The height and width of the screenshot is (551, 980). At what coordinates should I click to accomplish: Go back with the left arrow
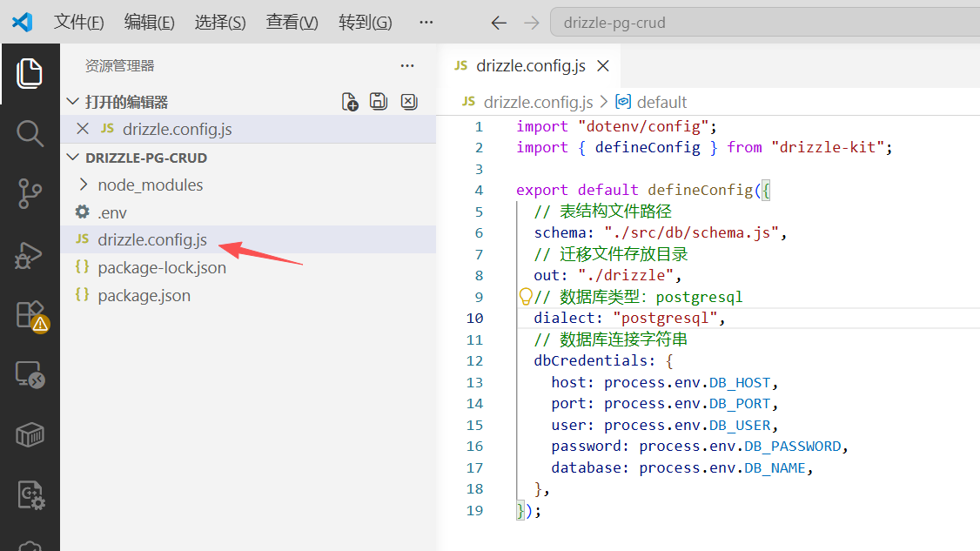[x=498, y=24]
